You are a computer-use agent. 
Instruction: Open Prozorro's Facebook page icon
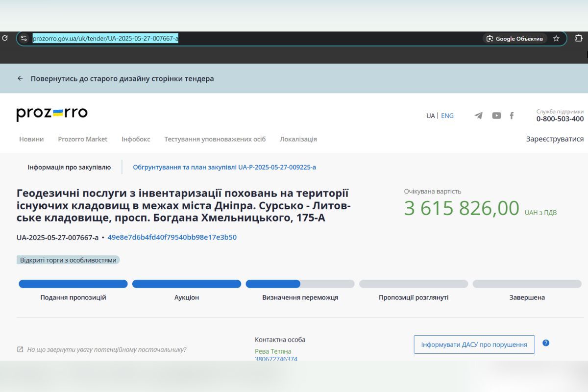pos(512,116)
